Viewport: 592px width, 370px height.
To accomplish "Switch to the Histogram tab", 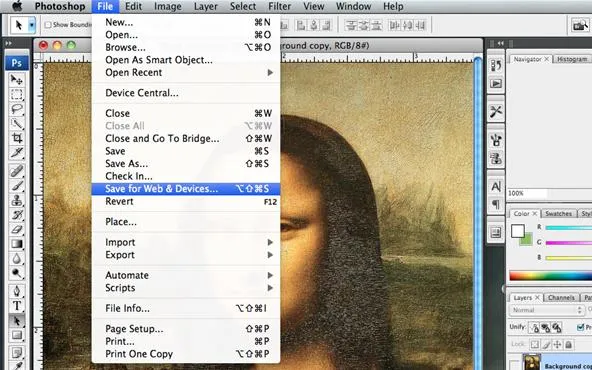I will [x=572, y=60].
